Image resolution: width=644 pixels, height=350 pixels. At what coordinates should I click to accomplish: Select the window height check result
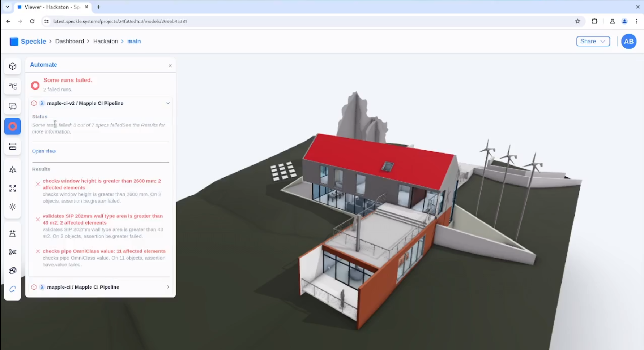[x=101, y=191]
